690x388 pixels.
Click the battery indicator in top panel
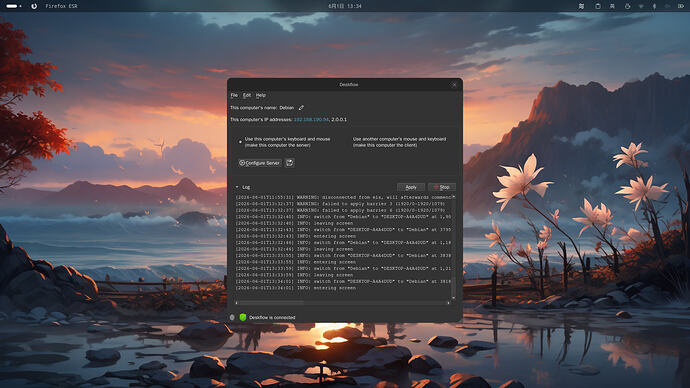coord(681,6)
